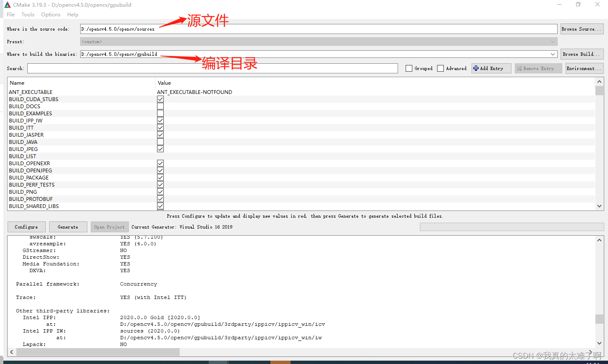Click the plus icon on Add Entry
The height and width of the screenshot is (364, 608).
(476, 68)
